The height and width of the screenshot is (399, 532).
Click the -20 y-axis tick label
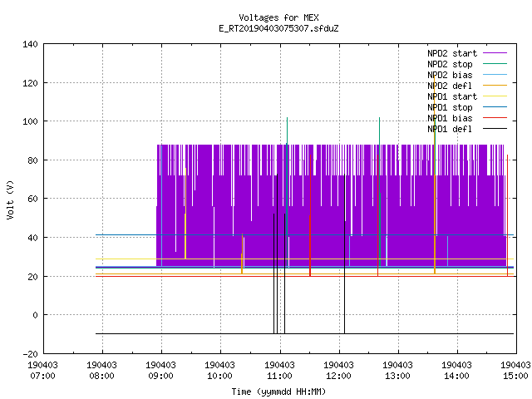[30, 354]
